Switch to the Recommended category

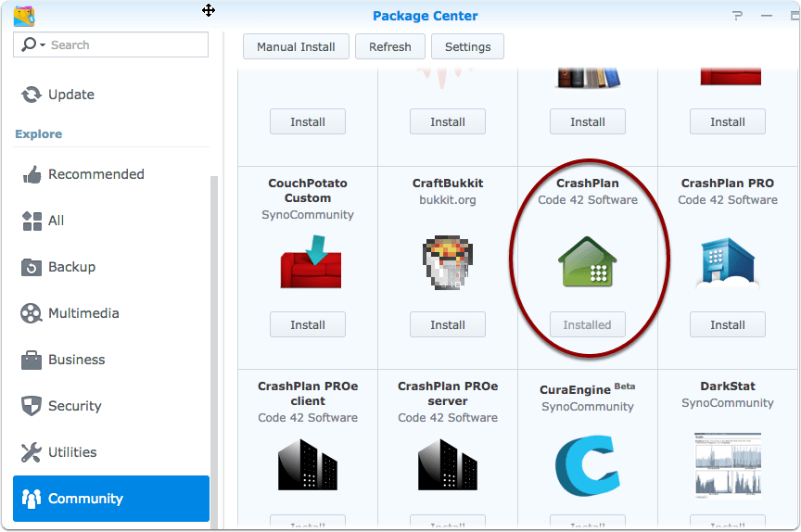pyautogui.click(x=96, y=174)
